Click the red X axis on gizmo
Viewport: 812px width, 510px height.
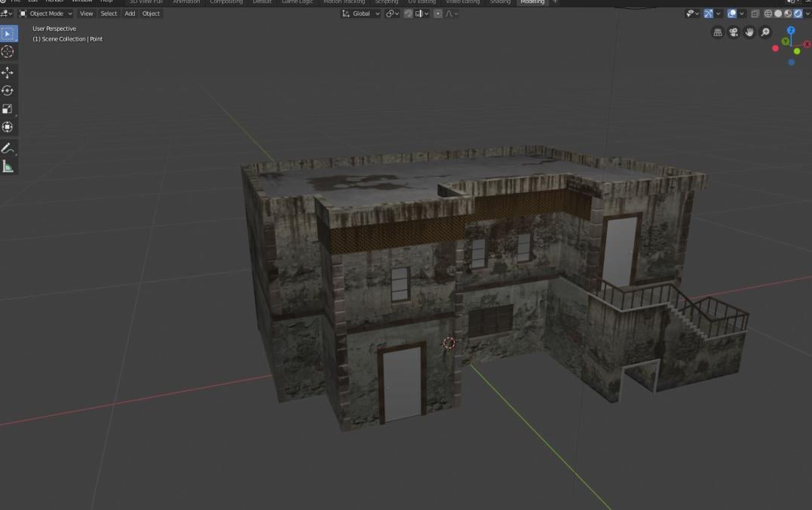(807, 44)
